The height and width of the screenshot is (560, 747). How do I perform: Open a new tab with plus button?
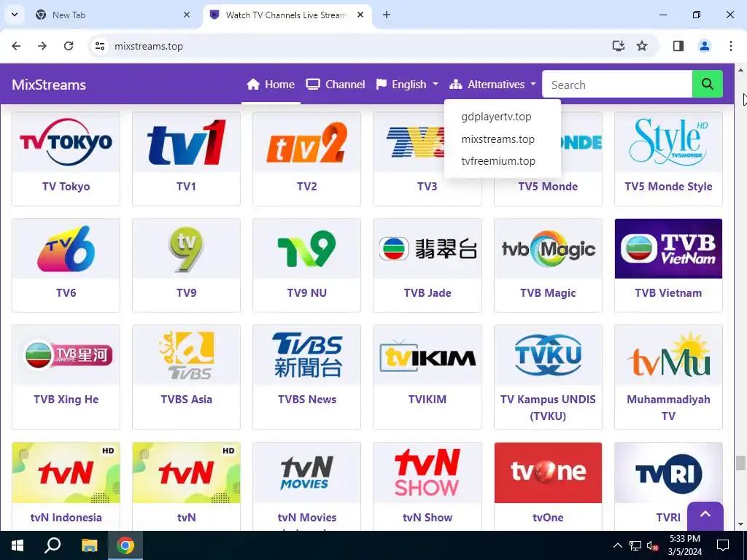click(x=387, y=15)
